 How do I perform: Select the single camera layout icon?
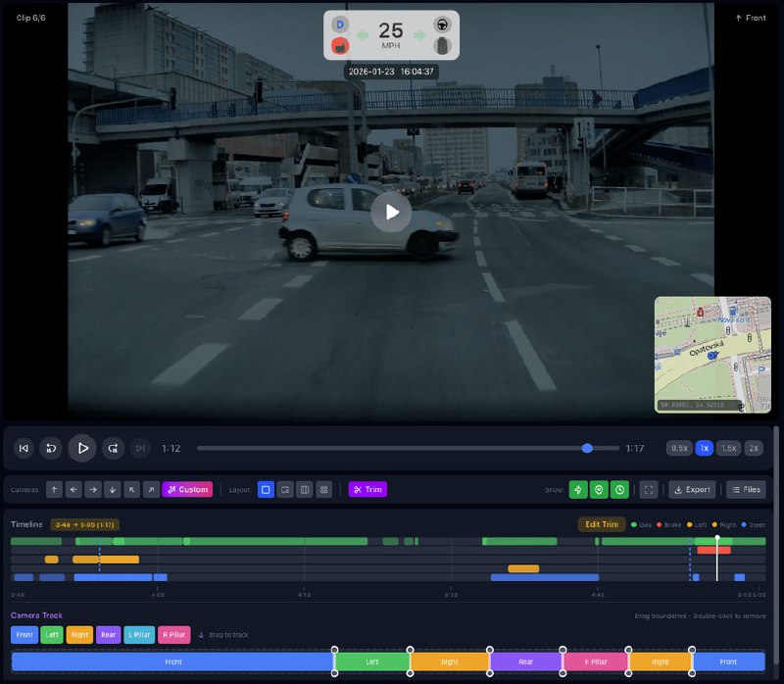tap(265, 490)
